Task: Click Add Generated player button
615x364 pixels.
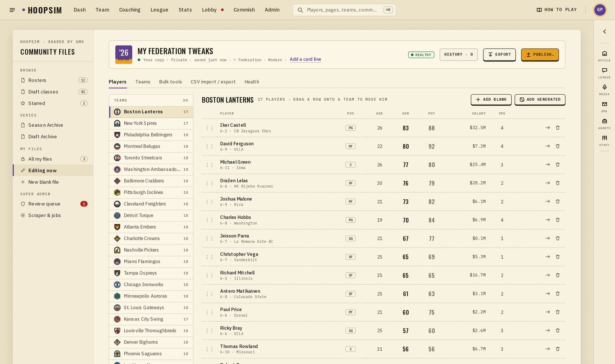Action: 540,99
